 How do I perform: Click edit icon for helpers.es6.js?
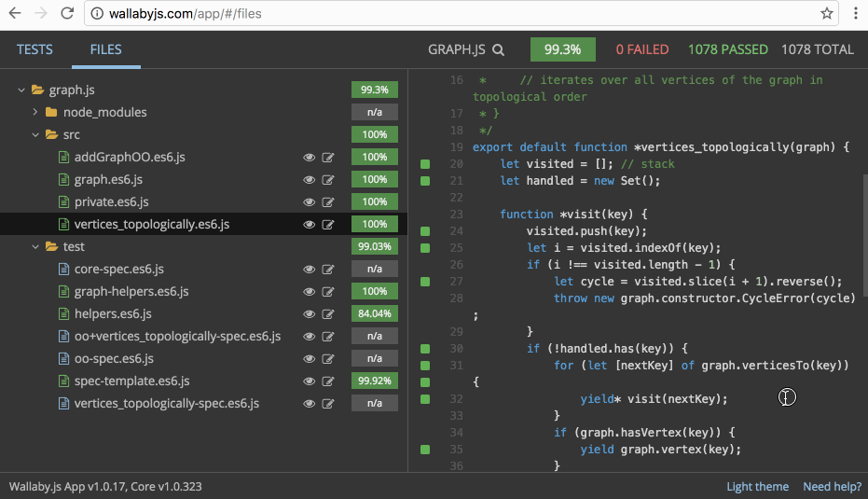[328, 314]
